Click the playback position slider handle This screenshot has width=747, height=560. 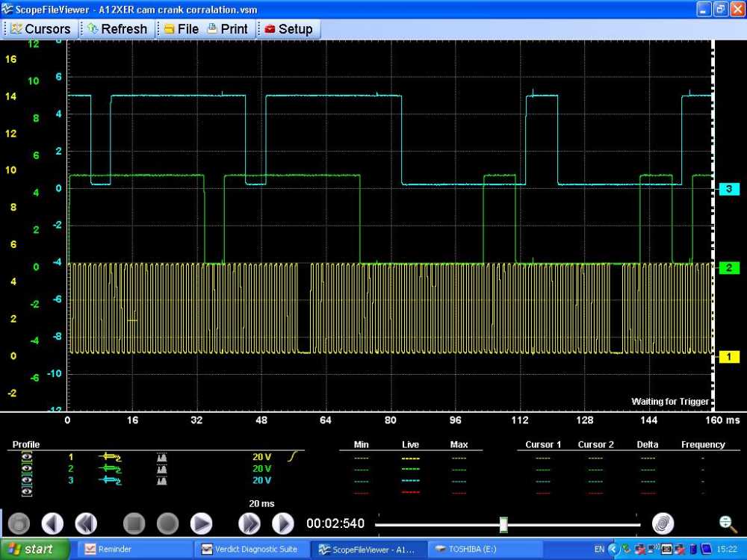[503, 524]
